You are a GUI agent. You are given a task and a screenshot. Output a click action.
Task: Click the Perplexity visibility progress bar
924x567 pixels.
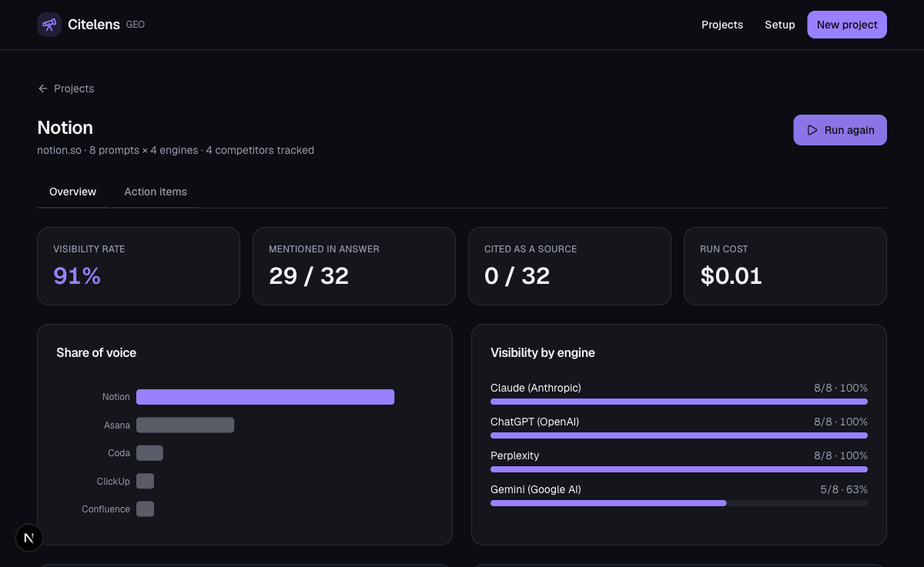tap(679, 469)
